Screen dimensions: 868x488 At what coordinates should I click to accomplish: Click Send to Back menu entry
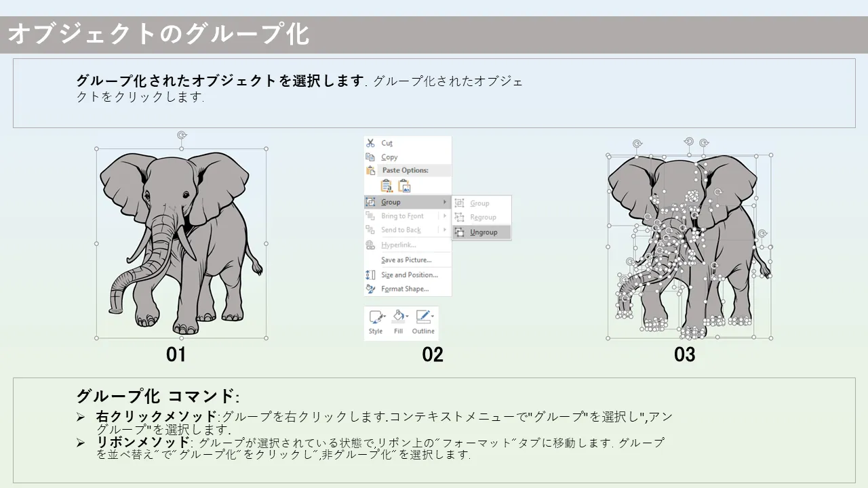[x=401, y=230]
